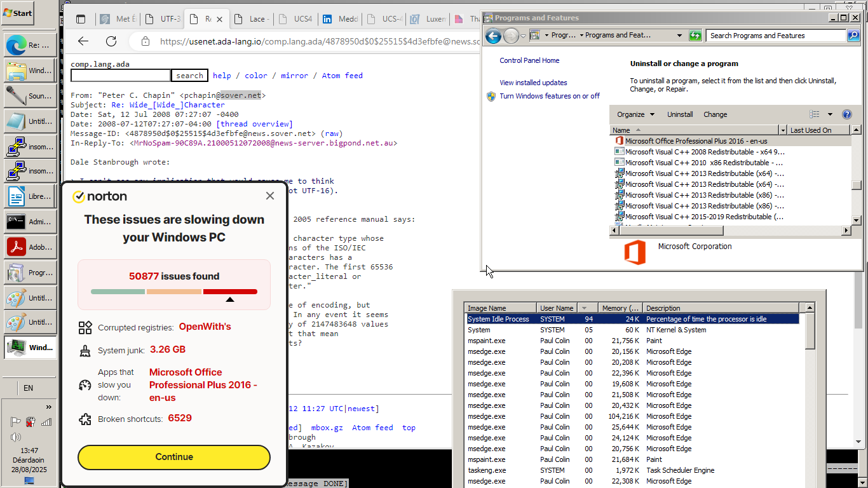Go back in the Edge browser
The height and width of the screenshot is (488, 868).
click(x=83, y=41)
